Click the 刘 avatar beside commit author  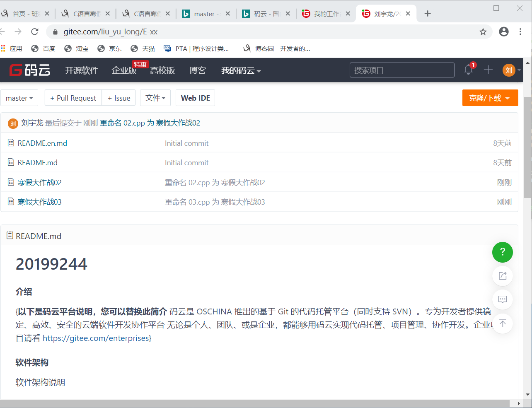pyautogui.click(x=13, y=123)
